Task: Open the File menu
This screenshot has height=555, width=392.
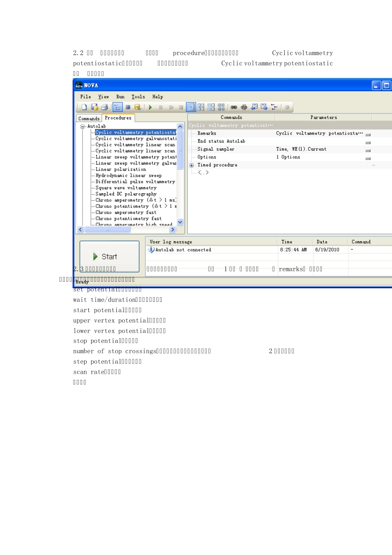Action: tap(86, 97)
